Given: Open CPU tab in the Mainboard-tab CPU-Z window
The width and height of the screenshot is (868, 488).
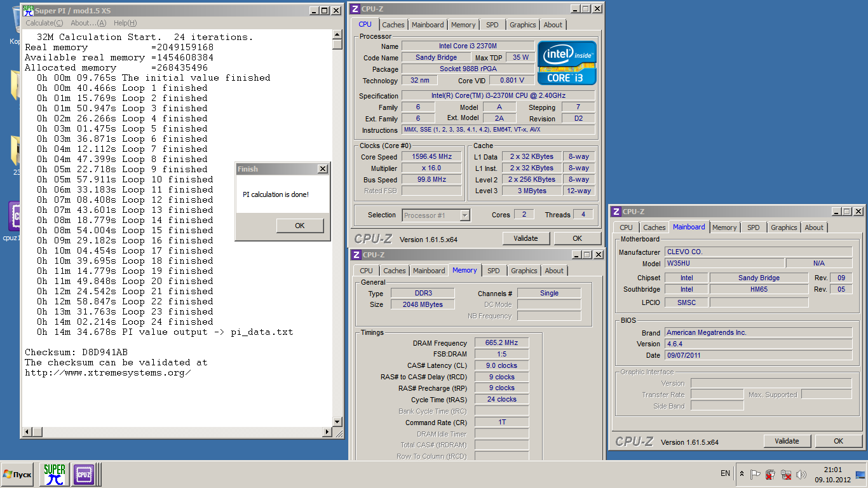Looking at the screenshot, I should click(x=627, y=227).
